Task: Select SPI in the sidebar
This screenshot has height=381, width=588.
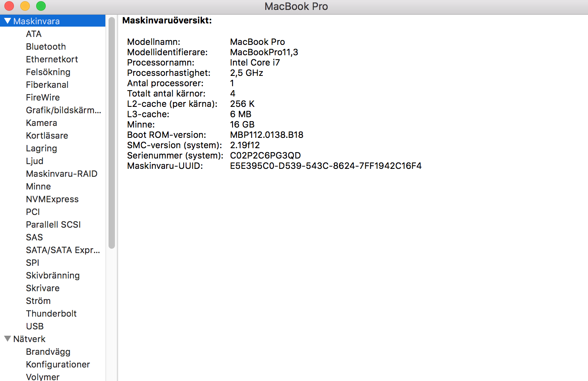Action: tap(33, 263)
